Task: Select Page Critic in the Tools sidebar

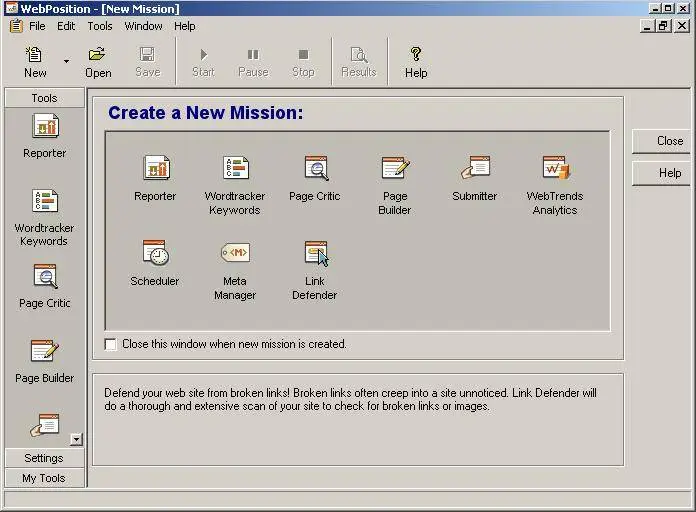Action: click(45, 286)
